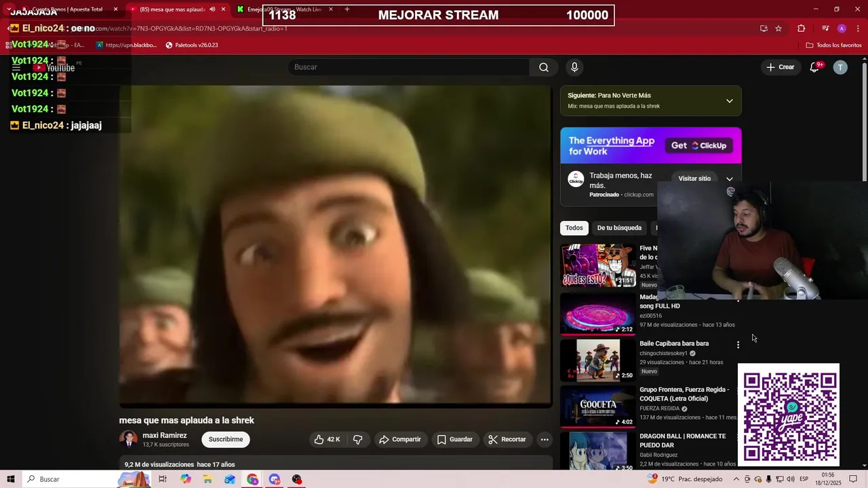This screenshot has height=488, width=868.
Task: Show hidden system tray icons
Action: pyautogui.click(x=736, y=479)
